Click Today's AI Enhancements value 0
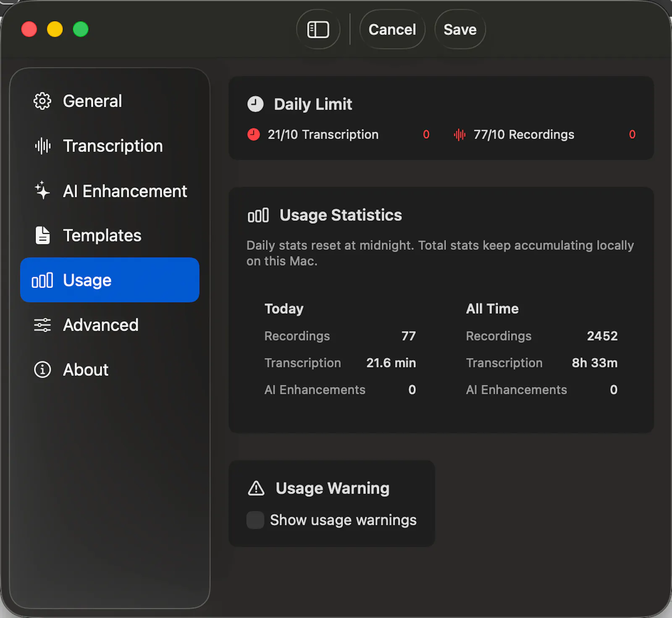 [x=412, y=390]
